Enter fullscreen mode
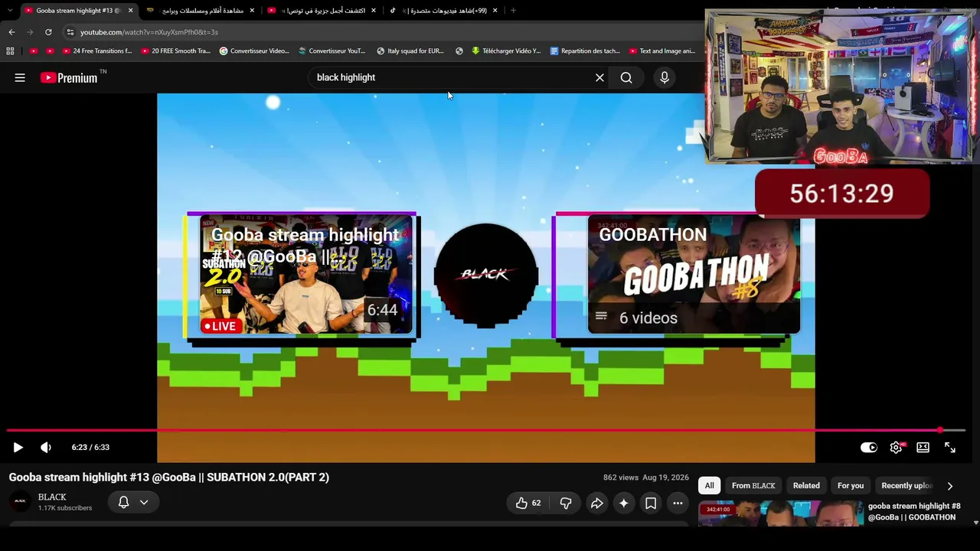 click(949, 448)
